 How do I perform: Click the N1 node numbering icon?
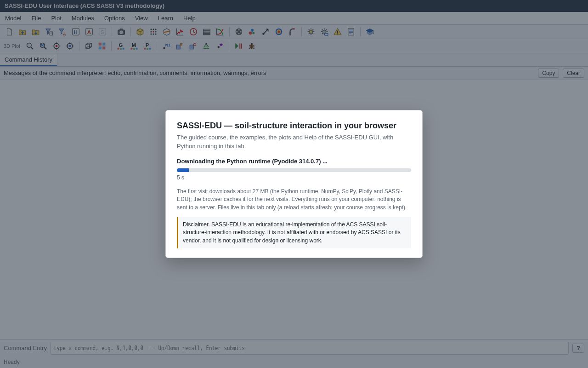[167, 46]
